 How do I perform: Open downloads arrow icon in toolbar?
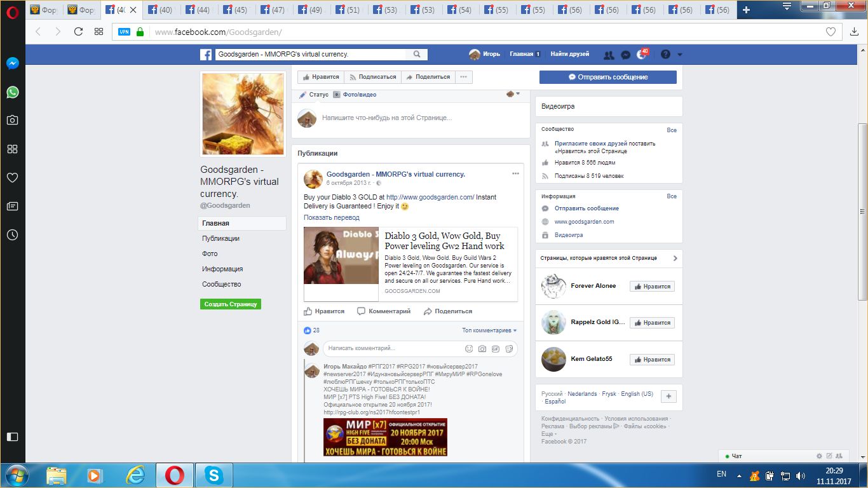[855, 32]
